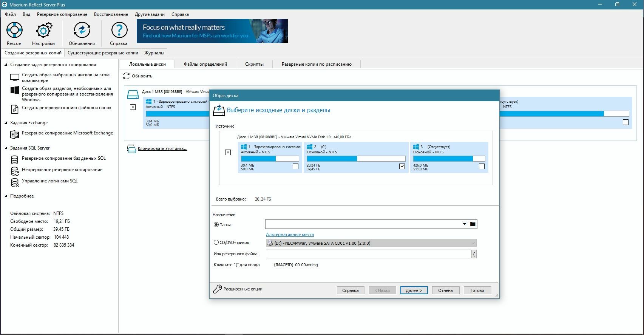644x335 pixels.
Task: Toggle Disk 1 checkbox in main window
Action: click(x=133, y=107)
